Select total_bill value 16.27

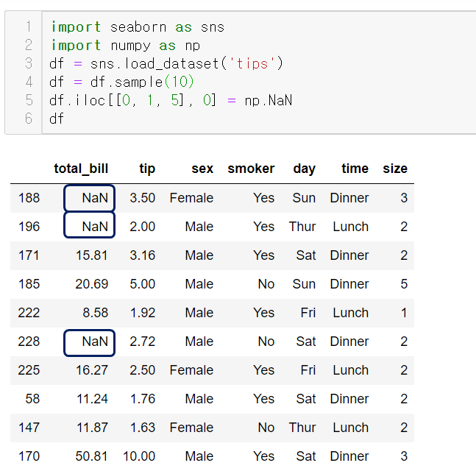(x=92, y=370)
